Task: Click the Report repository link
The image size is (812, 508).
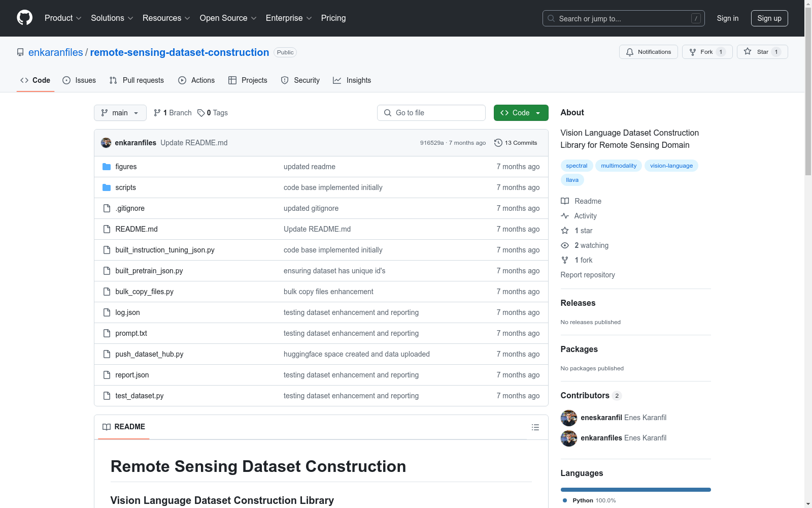Action: pyautogui.click(x=588, y=275)
